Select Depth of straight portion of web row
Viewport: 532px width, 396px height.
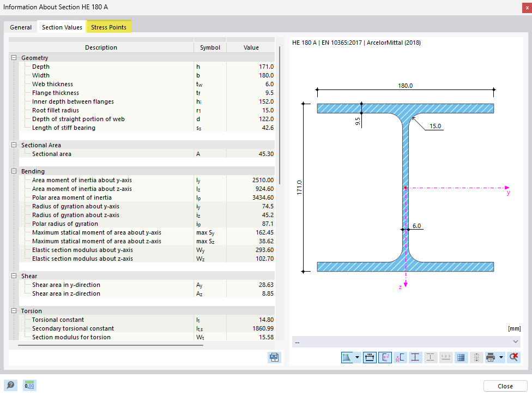click(x=147, y=119)
